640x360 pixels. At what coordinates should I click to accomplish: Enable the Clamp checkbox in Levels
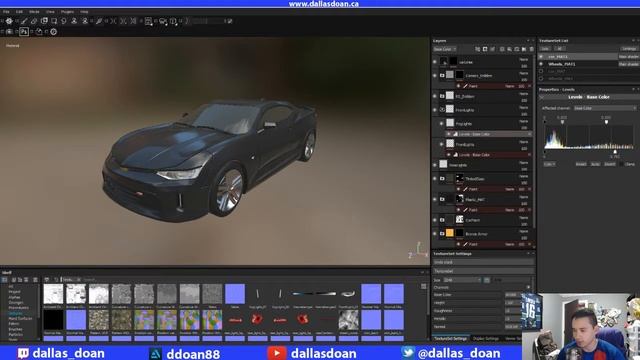point(622,164)
